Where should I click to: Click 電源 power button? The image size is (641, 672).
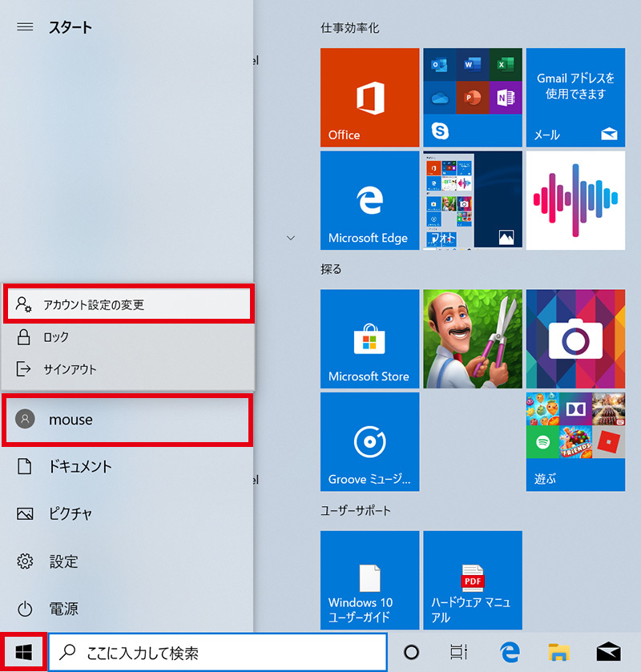[127, 609]
